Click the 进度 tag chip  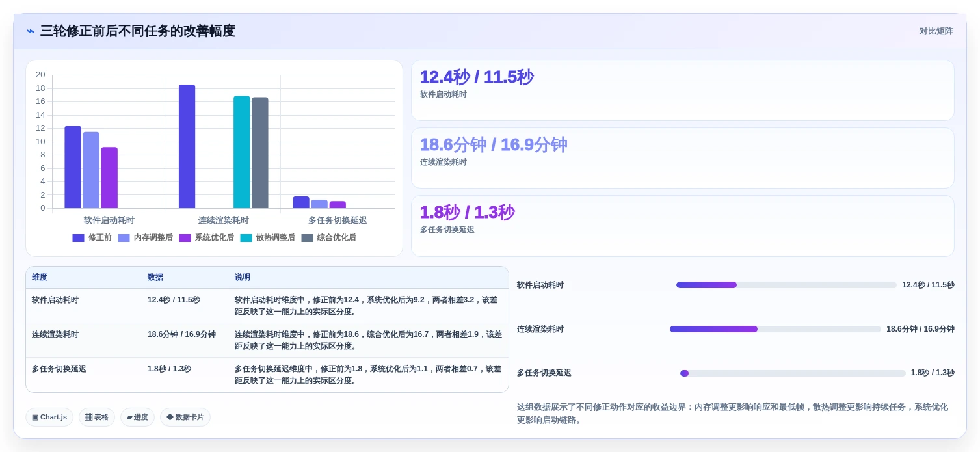pos(137,418)
